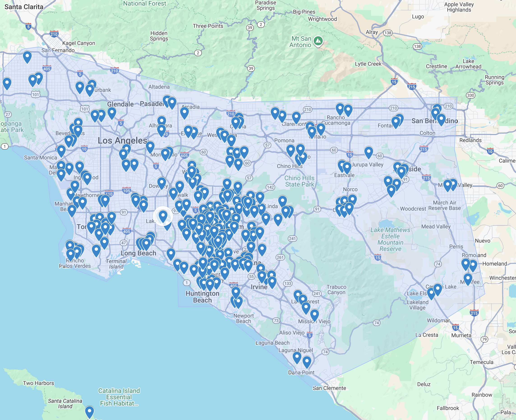Click the Los Angeles city label
This screenshot has width=516, height=420.
tap(122, 141)
